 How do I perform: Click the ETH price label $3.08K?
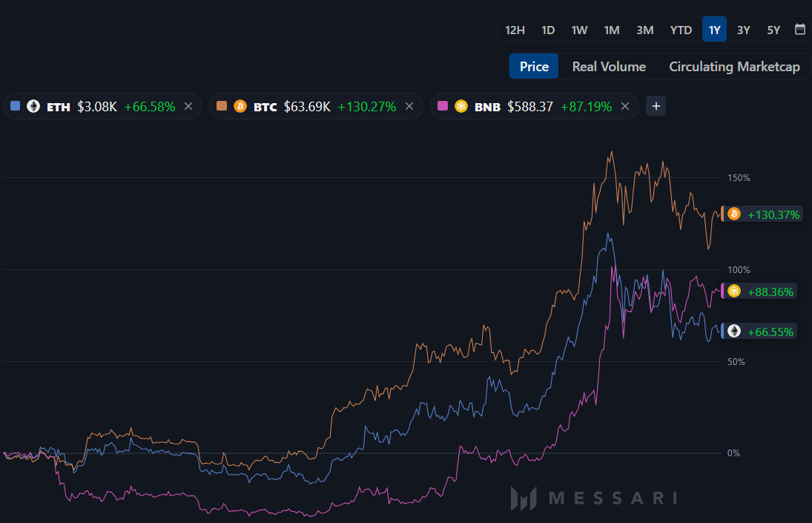pyautogui.click(x=96, y=106)
